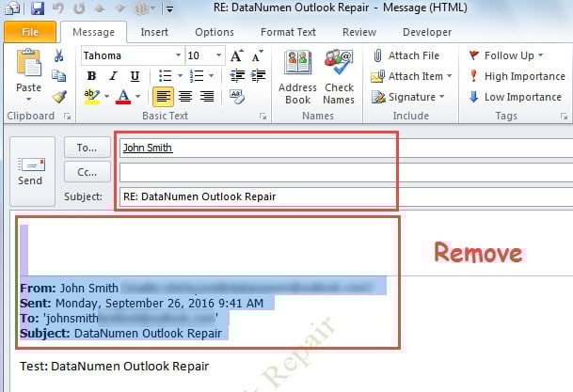Click the Paste icon in Clipboard group
The image size is (573, 392).
[28, 71]
